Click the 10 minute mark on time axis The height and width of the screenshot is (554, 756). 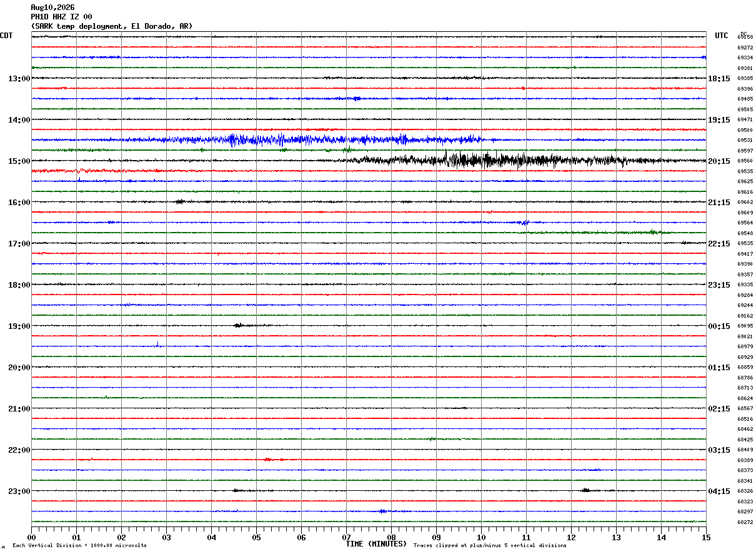pos(481,538)
